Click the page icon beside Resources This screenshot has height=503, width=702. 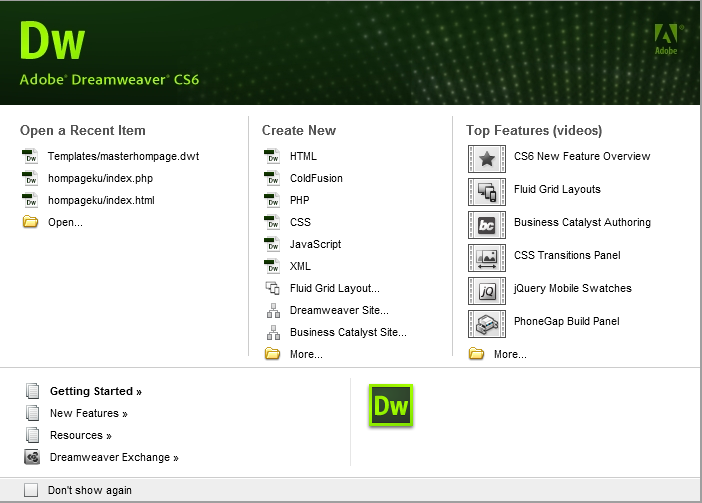[33, 435]
